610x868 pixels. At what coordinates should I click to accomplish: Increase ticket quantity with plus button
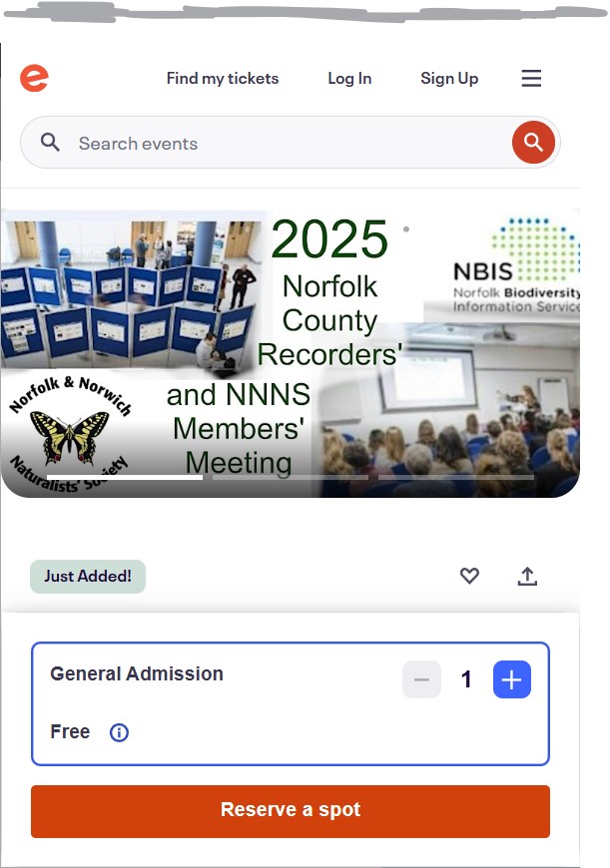[512, 679]
